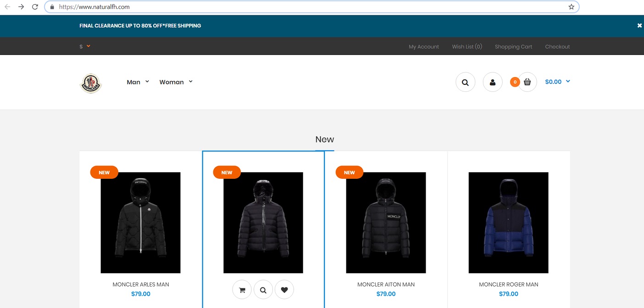Click the browser back arrow
Screen dimensions: 644x308
coord(7,7)
